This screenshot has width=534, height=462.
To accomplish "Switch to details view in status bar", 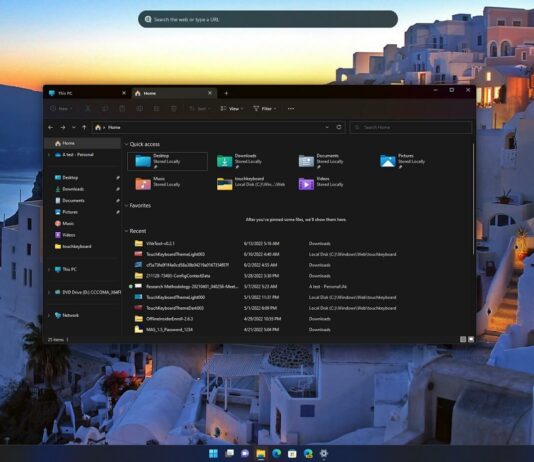I will tap(463, 339).
